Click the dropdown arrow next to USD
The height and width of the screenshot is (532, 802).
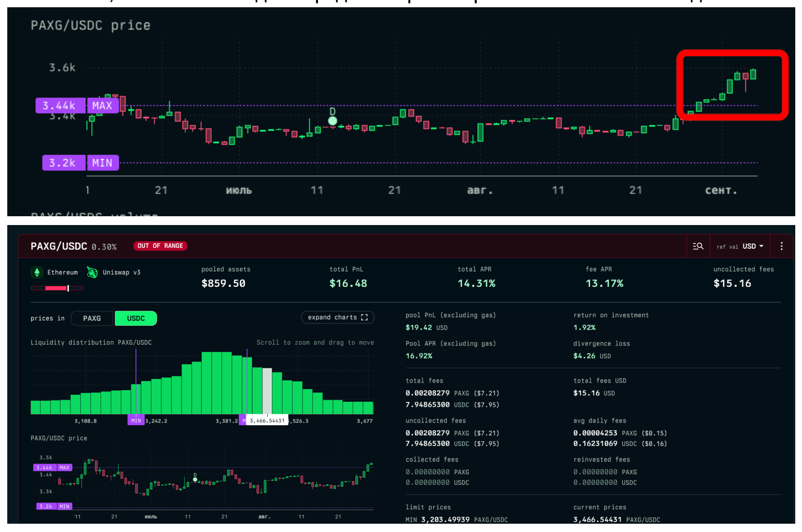click(762, 246)
